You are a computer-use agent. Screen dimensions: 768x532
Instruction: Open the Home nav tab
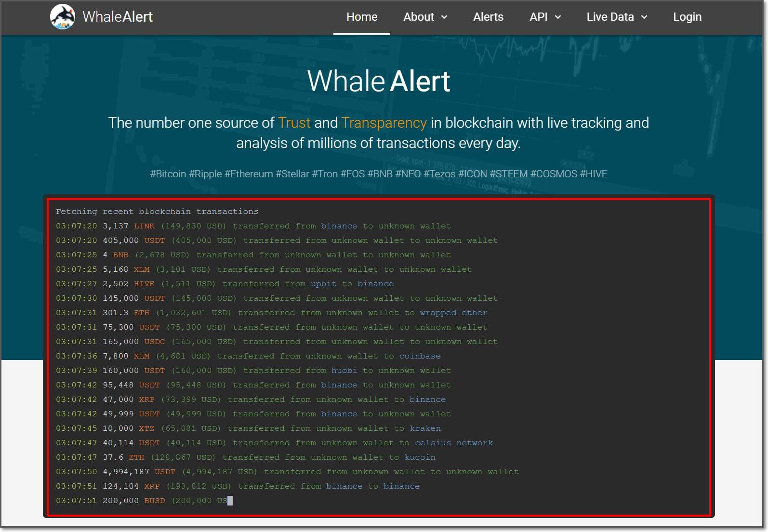[362, 17]
